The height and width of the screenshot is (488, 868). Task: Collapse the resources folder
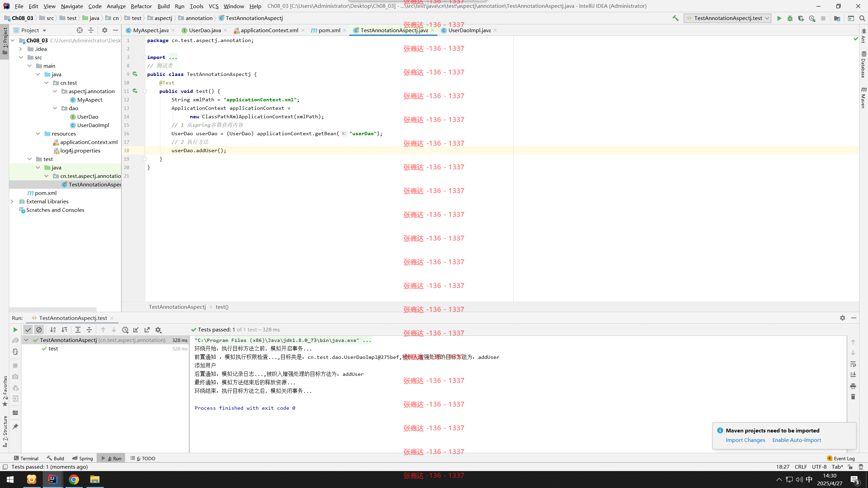tap(38, 134)
